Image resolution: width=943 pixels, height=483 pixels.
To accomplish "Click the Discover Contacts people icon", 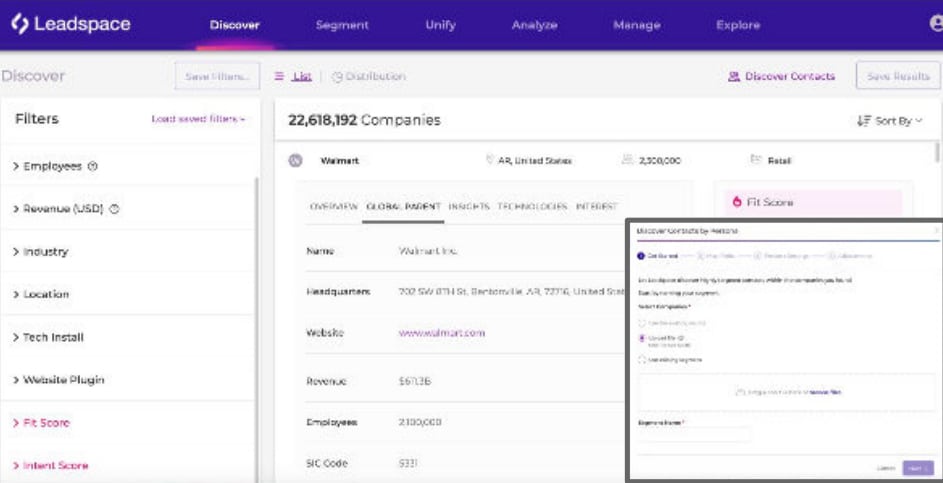I will [734, 76].
